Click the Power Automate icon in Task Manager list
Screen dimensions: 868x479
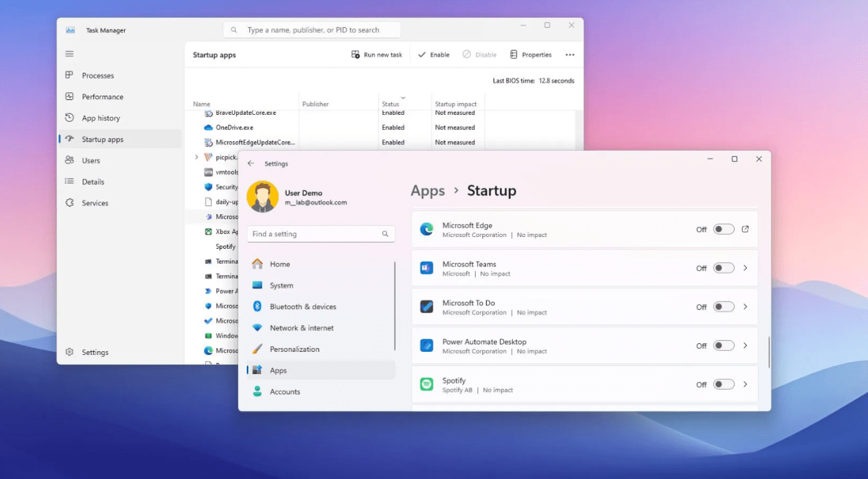pos(208,292)
